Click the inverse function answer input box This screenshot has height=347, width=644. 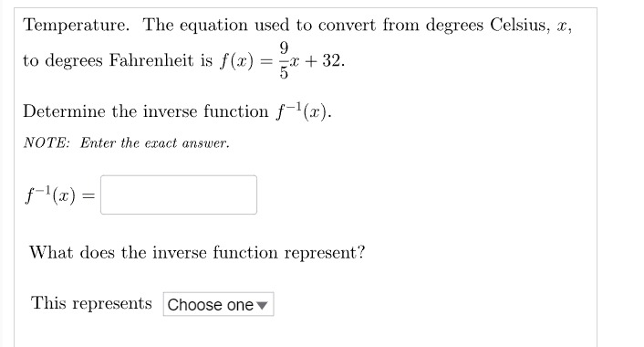[x=179, y=195]
